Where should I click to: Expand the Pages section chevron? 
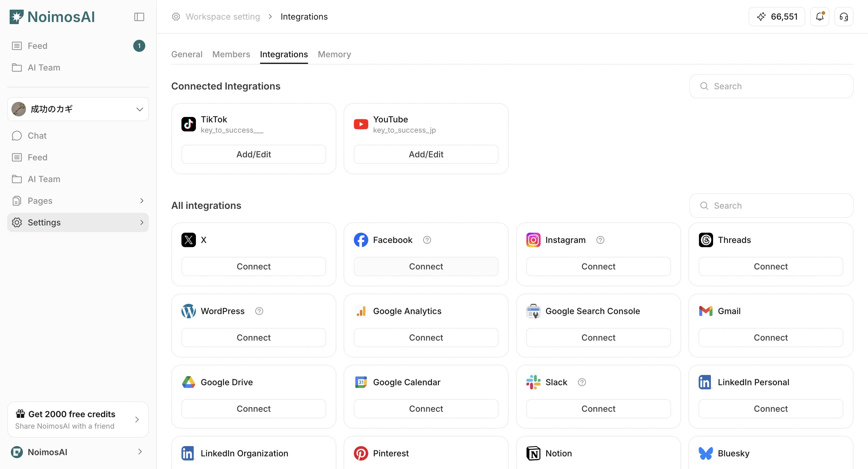click(142, 200)
